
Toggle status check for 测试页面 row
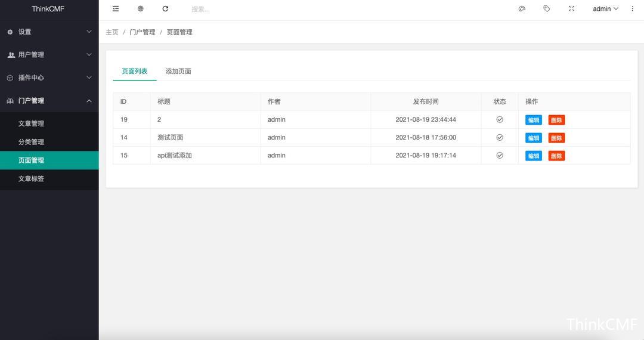(500, 138)
